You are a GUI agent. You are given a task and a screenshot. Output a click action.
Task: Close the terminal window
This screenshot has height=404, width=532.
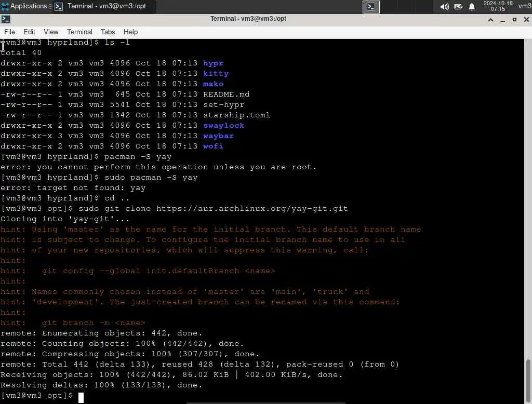[526, 20]
